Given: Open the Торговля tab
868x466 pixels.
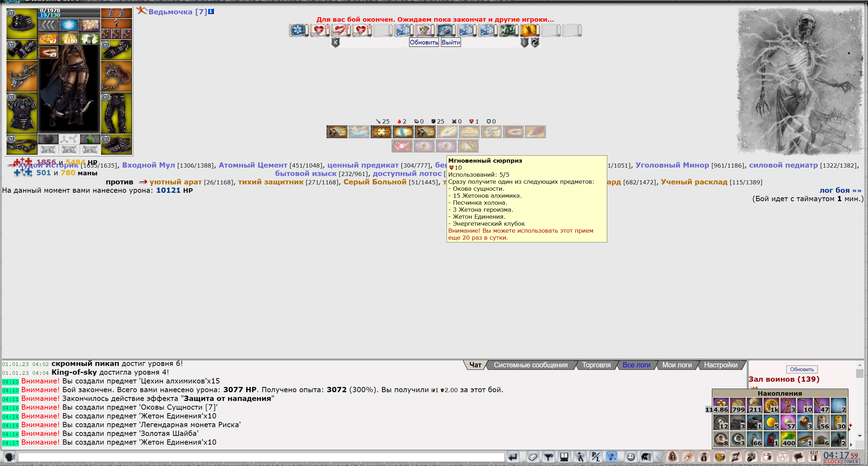Looking at the screenshot, I should pos(596,365).
